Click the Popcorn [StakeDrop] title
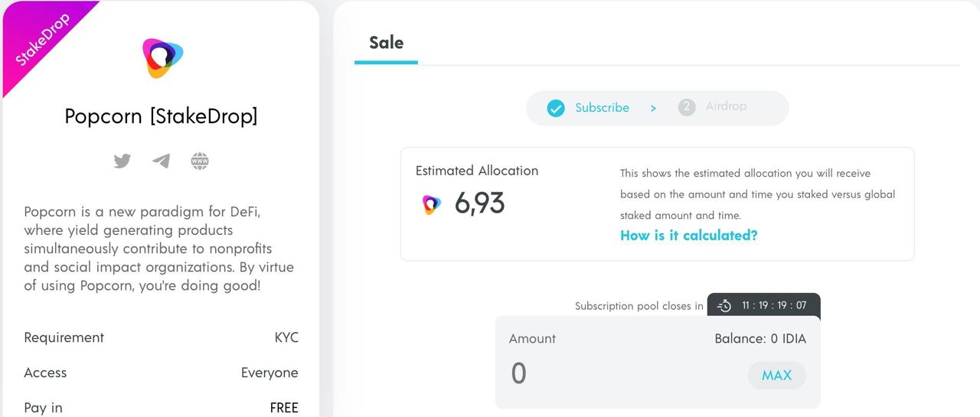This screenshot has height=417, width=980. [x=161, y=116]
